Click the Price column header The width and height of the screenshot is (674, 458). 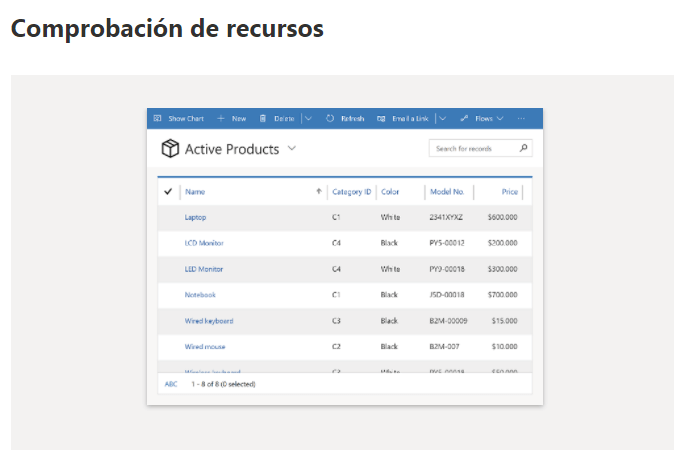point(510,191)
